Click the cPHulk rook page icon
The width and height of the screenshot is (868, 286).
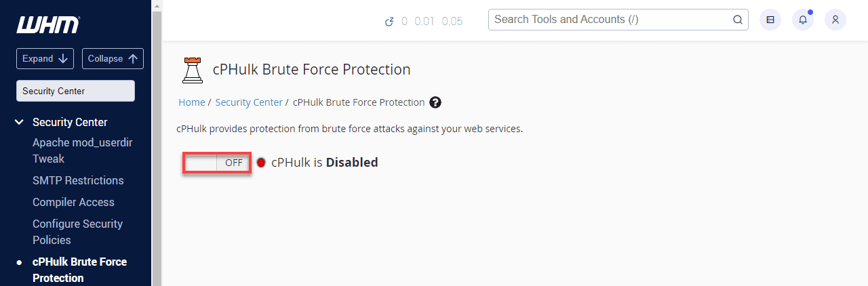click(193, 70)
